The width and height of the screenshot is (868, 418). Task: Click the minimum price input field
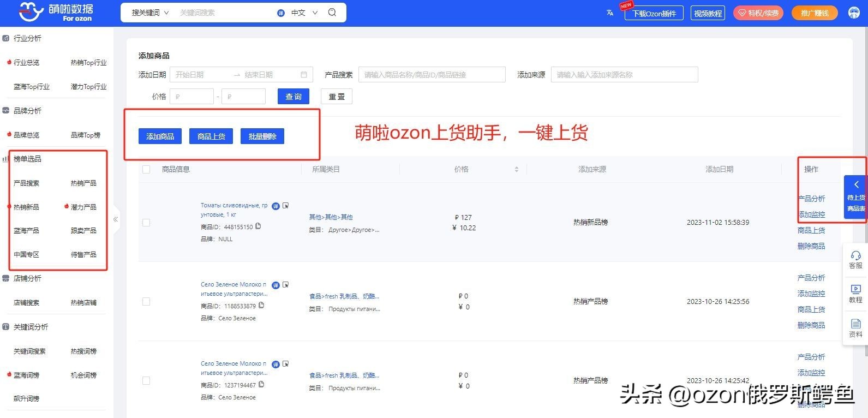(191, 97)
